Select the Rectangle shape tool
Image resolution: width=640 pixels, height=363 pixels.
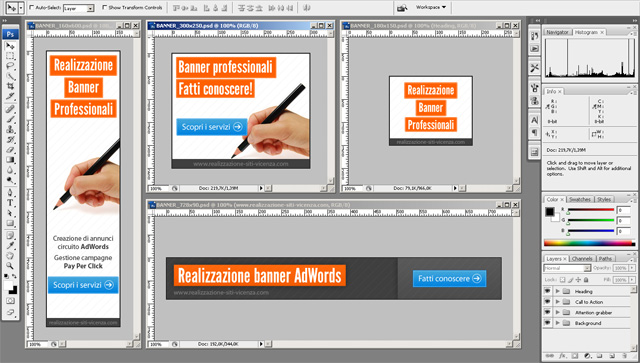(10, 223)
